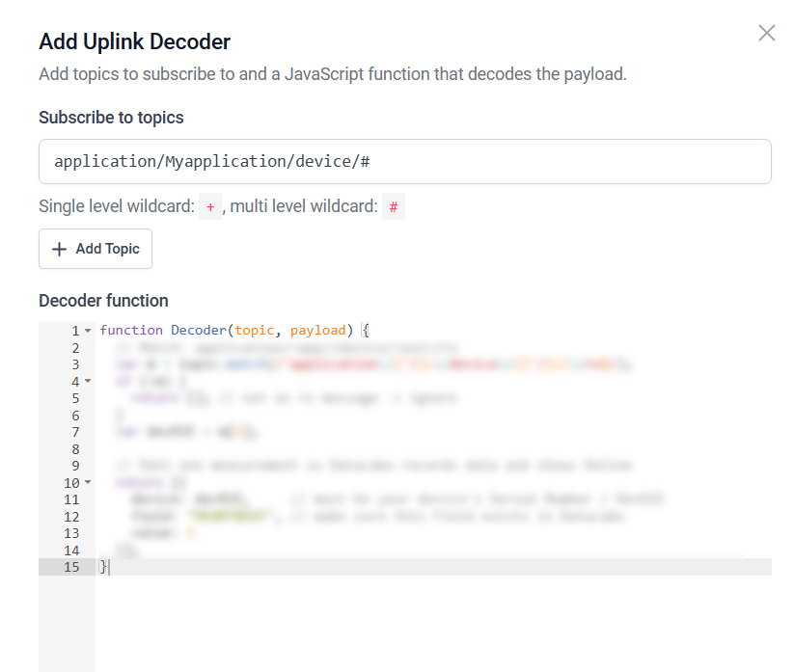The image size is (794, 672).
Task: Collapse the code fold at line 1
Action: point(88,331)
